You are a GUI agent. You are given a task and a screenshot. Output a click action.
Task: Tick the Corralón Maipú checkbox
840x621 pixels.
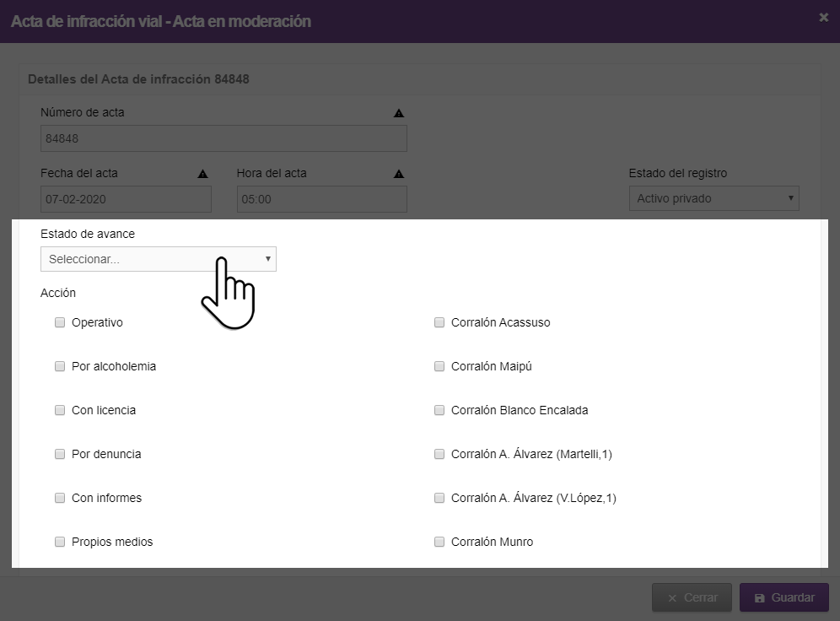(x=439, y=366)
